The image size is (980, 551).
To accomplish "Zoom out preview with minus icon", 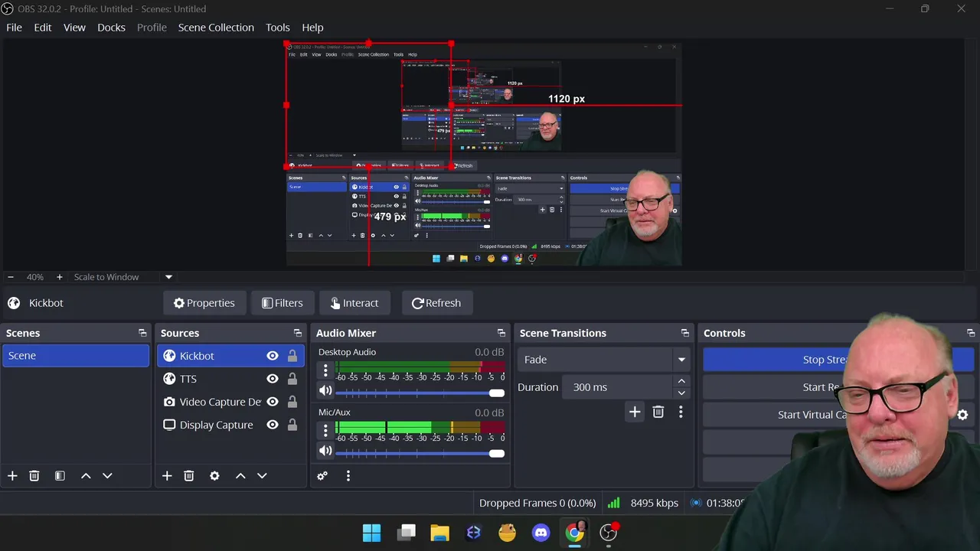I will pos(11,277).
